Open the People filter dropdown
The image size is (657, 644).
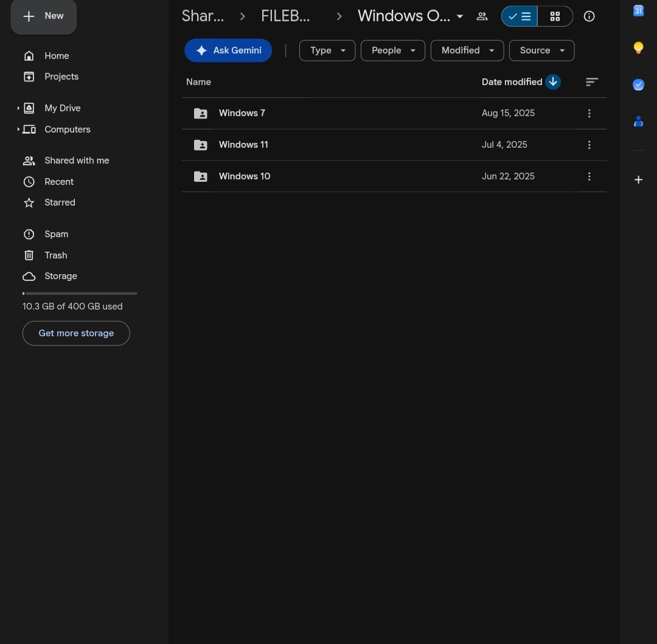click(393, 50)
